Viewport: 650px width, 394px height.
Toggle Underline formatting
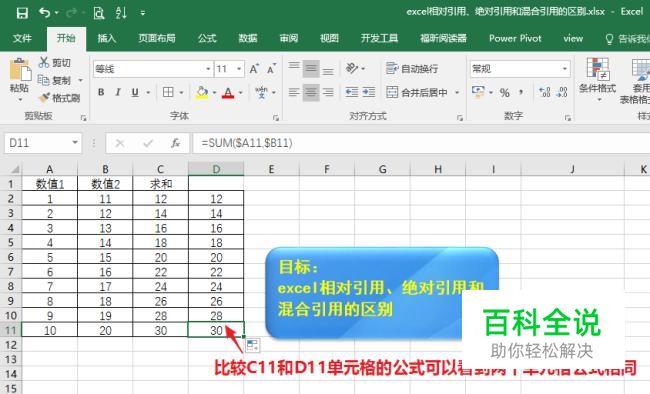pos(135,92)
